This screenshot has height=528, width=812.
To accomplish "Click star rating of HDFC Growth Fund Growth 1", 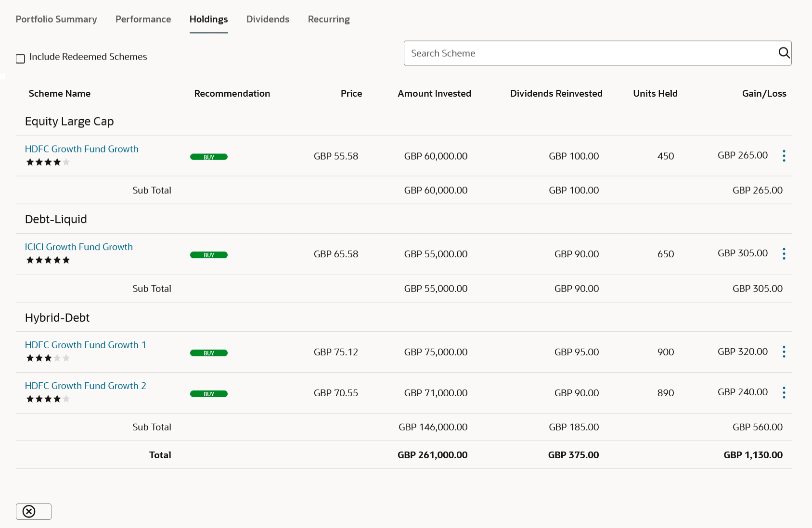I will coord(48,358).
